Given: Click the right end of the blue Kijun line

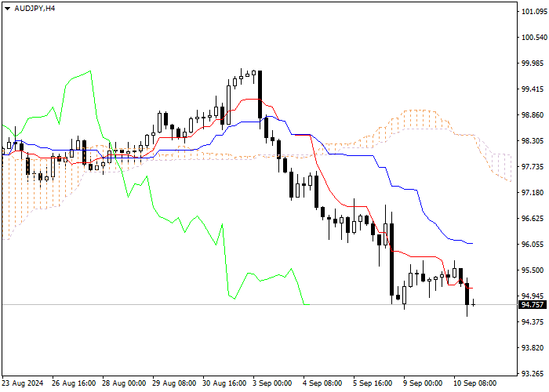Looking at the screenshot, I should coord(472,243).
